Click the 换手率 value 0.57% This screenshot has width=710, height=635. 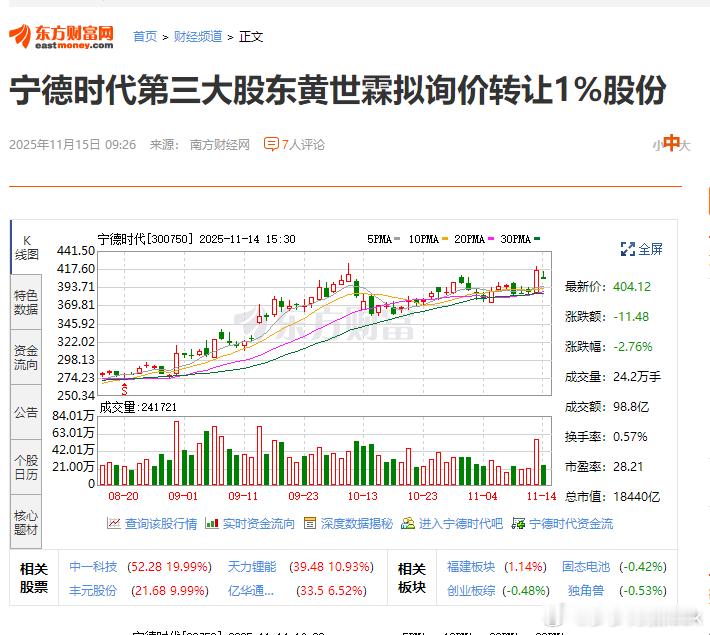click(x=630, y=437)
